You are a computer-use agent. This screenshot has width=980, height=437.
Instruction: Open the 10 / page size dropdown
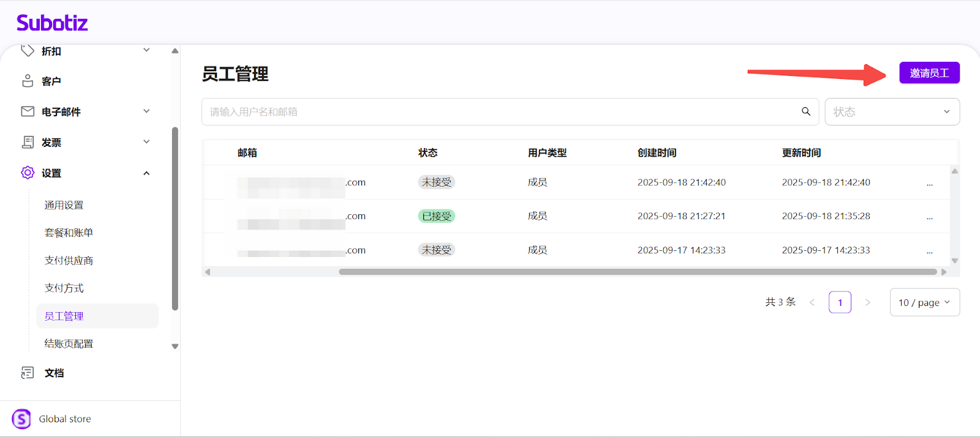[x=924, y=302]
